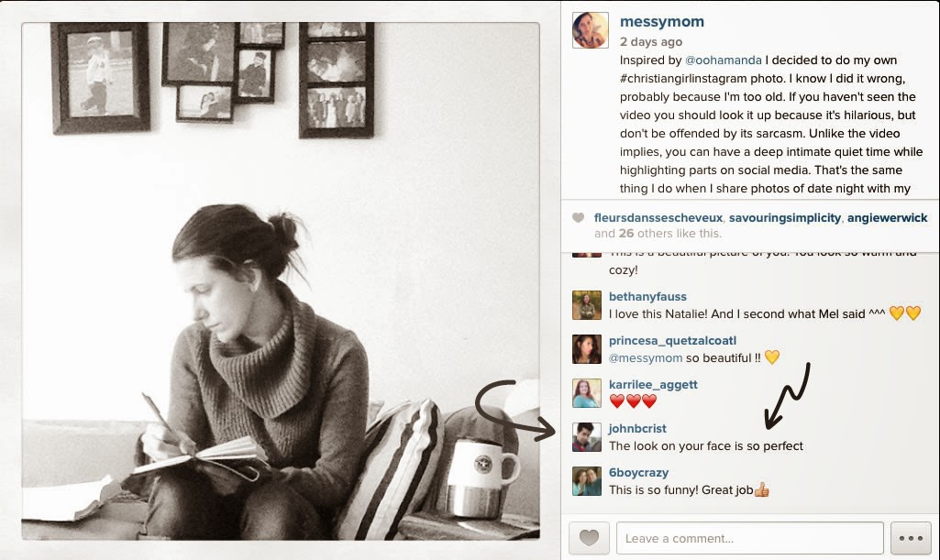
Task: Click the heart like button beside comment box
Action: pyautogui.click(x=589, y=537)
